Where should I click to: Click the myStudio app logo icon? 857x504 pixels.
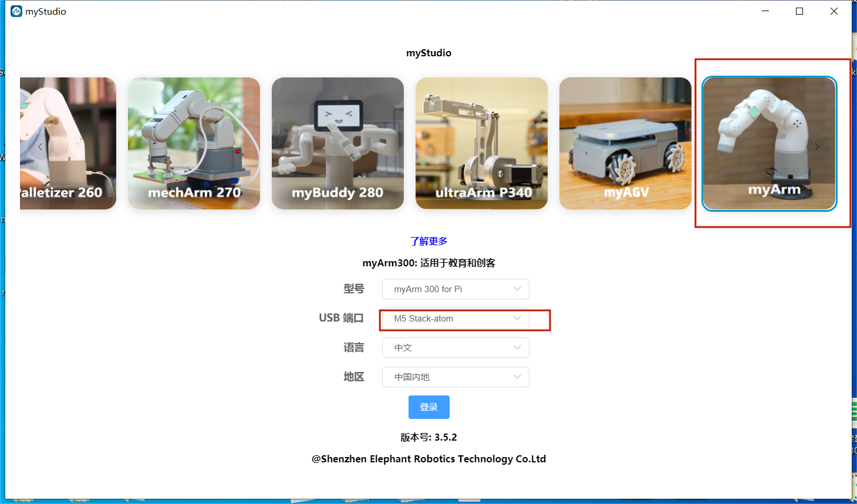click(x=16, y=11)
